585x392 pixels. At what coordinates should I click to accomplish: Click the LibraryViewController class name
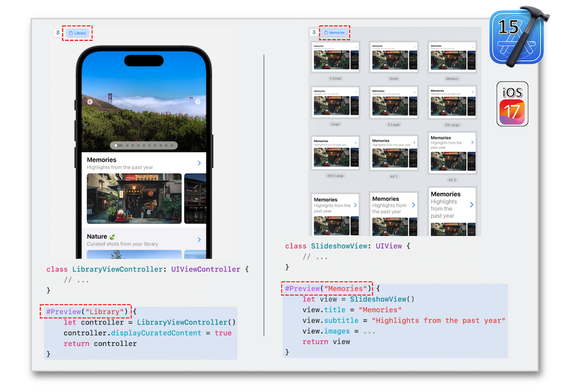(x=118, y=269)
